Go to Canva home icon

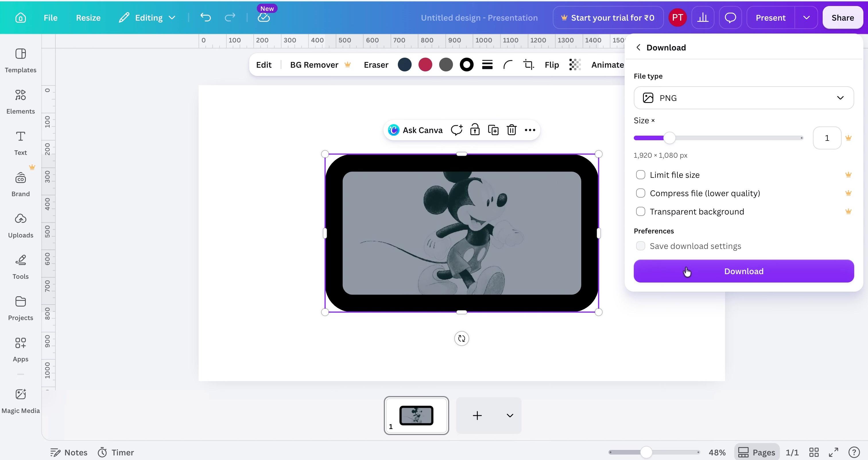coord(21,17)
